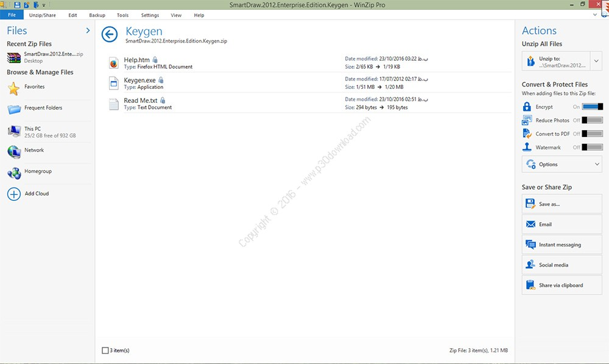Click the This PC computer icon
Screen dimensions: 609x364
coord(14,131)
